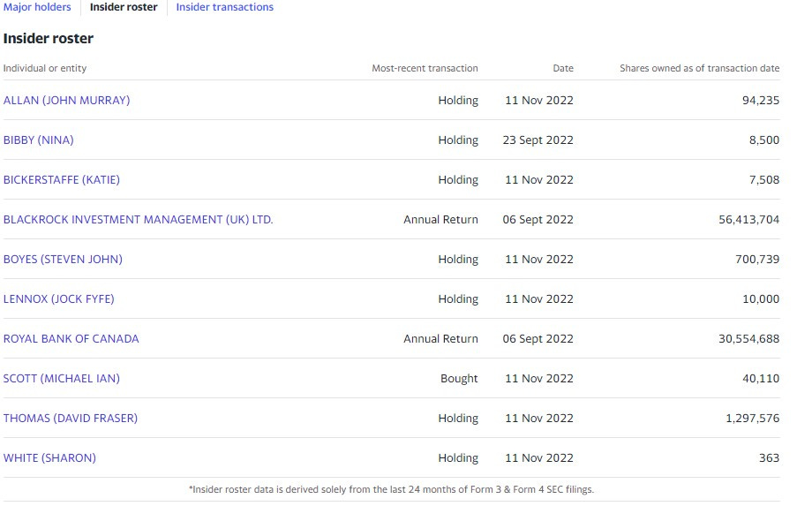Click 06 Sept 2022 in the BlackRock row
This screenshot has height=506, width=812.
pos(538,220)
